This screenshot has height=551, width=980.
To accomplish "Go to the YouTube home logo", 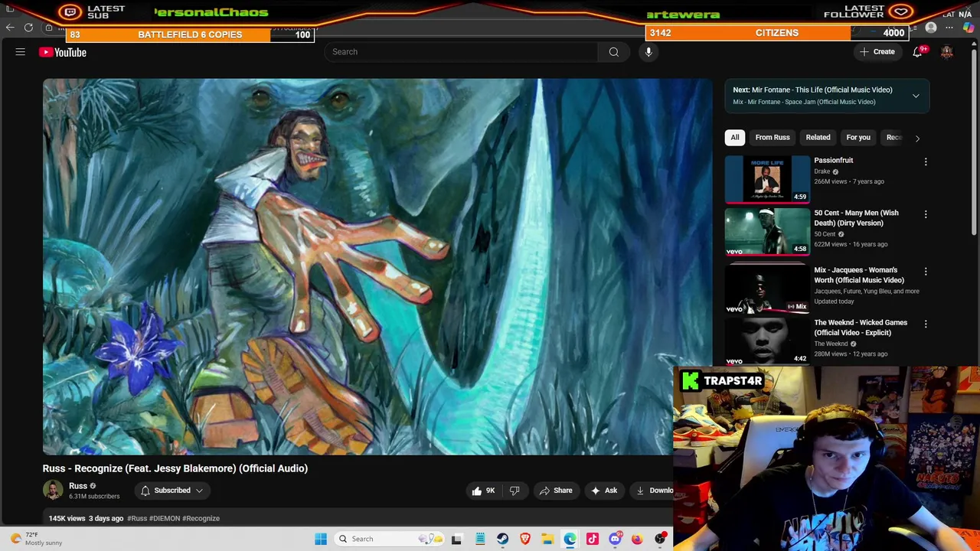I will [63, 52].
